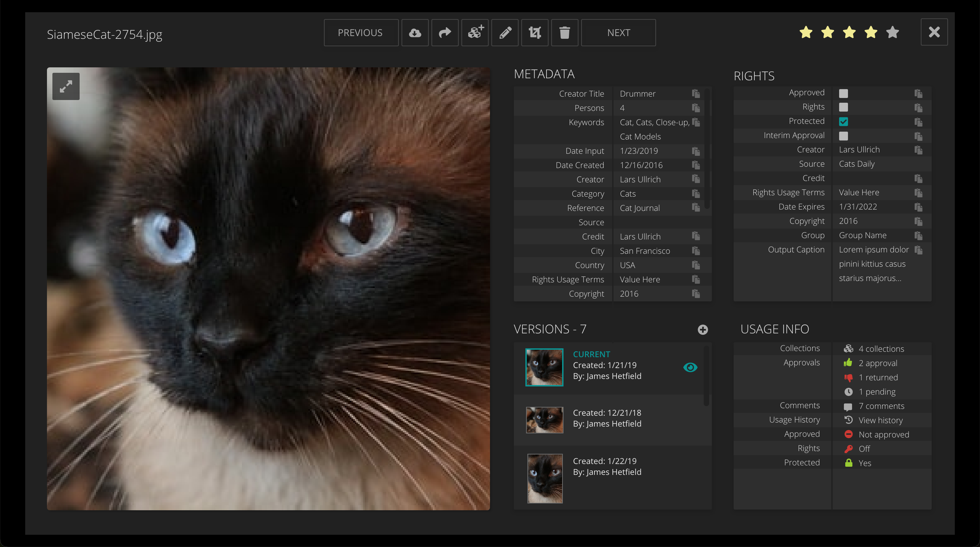Click the download cloud icon
The image size is (980, 547).
click(x=415, y=33)
